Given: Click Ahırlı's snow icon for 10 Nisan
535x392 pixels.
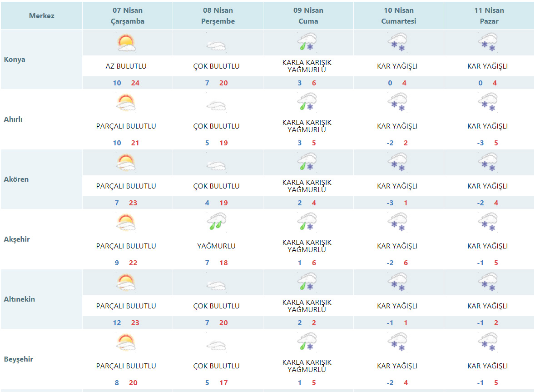Looking at the screenshot, I should tap(397, 102).
